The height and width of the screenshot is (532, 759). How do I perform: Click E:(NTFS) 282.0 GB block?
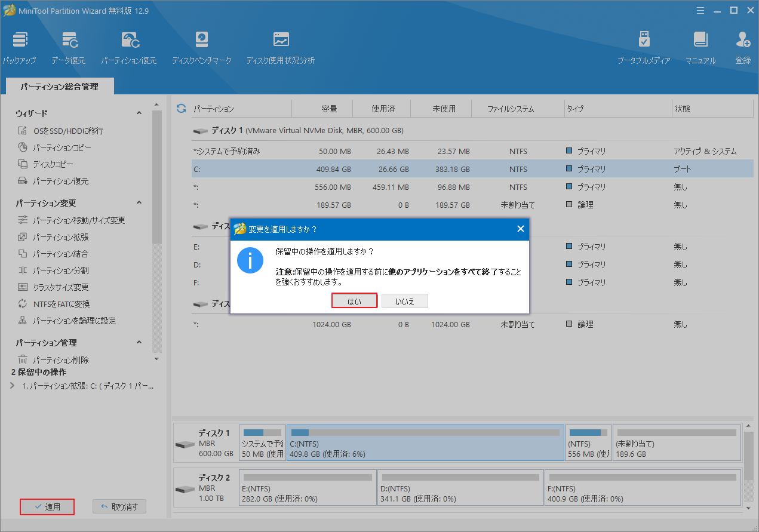coord(308,487)
